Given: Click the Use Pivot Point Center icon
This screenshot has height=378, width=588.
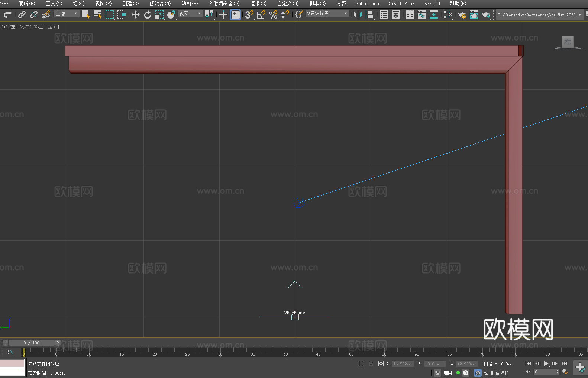Looking at the screenshot, I should [209, 14].
